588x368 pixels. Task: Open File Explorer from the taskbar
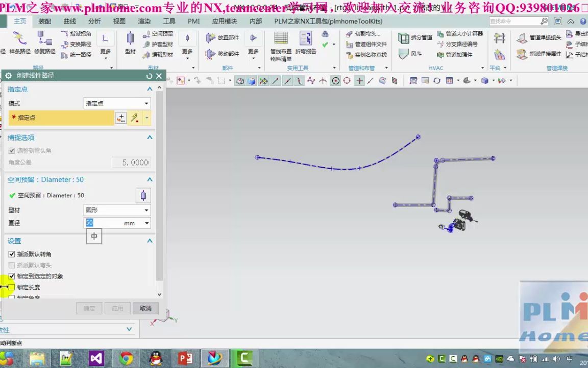click(37, 359)
